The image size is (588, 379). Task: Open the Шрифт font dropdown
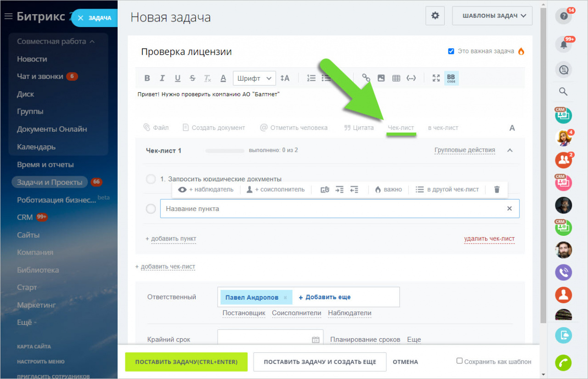tap(254, 78)
